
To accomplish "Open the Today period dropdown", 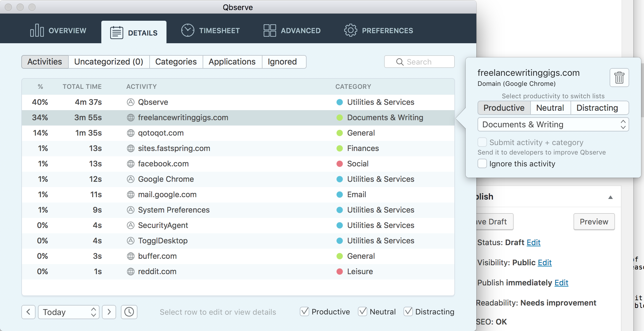I will 69,312.
